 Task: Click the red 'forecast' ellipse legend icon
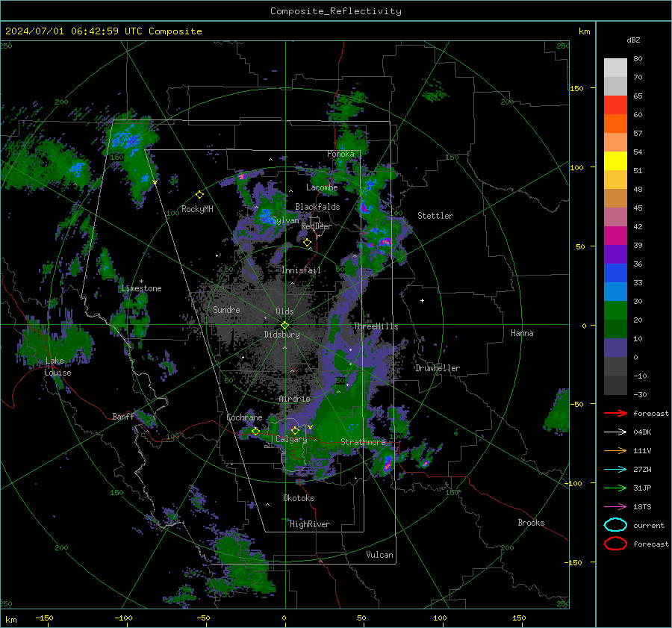615,544
